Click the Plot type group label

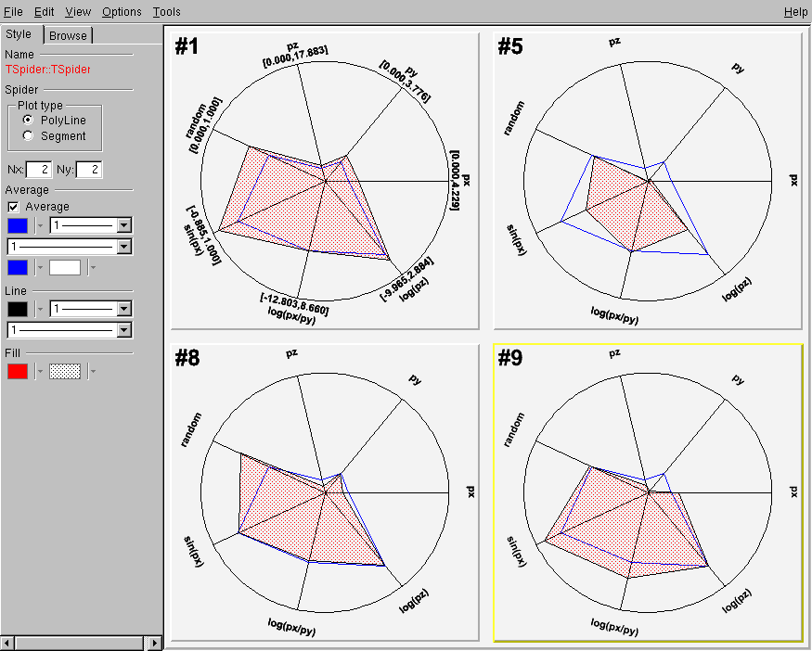point(40,106)
